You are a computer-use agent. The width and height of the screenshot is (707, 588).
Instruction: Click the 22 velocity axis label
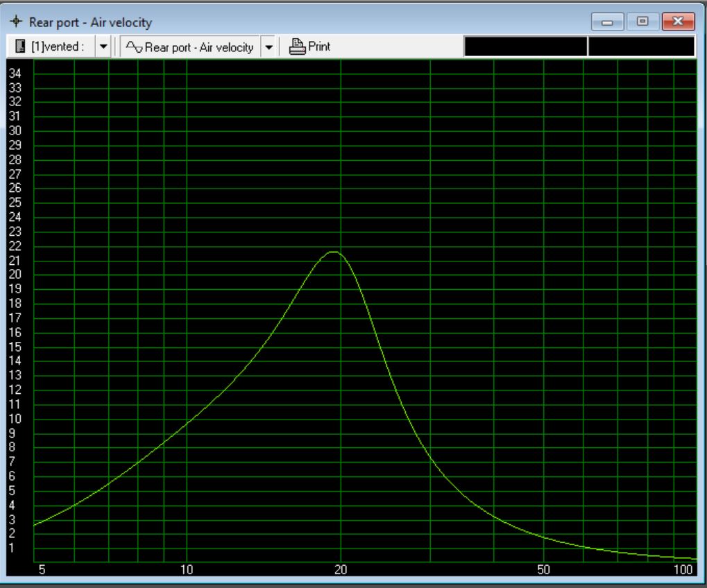point(15,246)
